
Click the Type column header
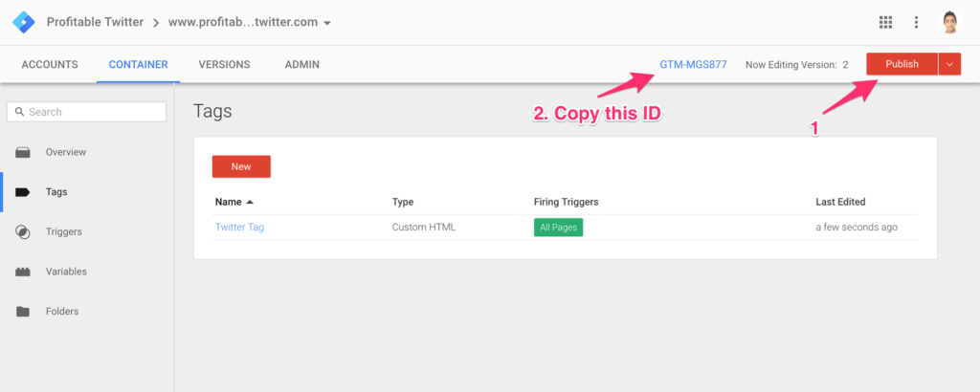(403, 203)
